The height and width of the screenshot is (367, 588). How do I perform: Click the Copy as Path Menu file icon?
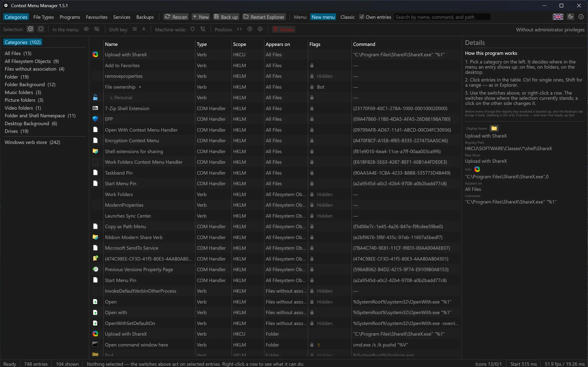click(x=95, y=226)
